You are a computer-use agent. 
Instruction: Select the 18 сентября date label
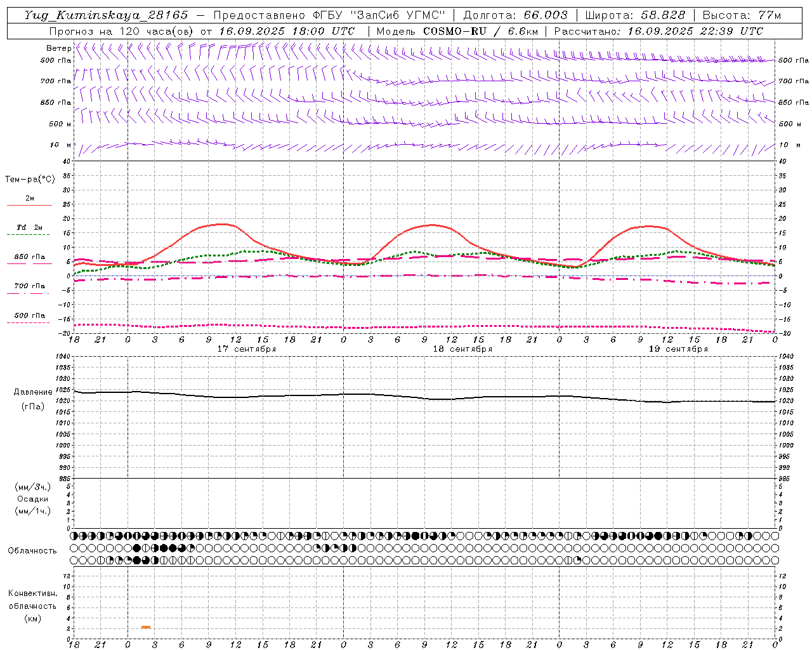[462, 349]
